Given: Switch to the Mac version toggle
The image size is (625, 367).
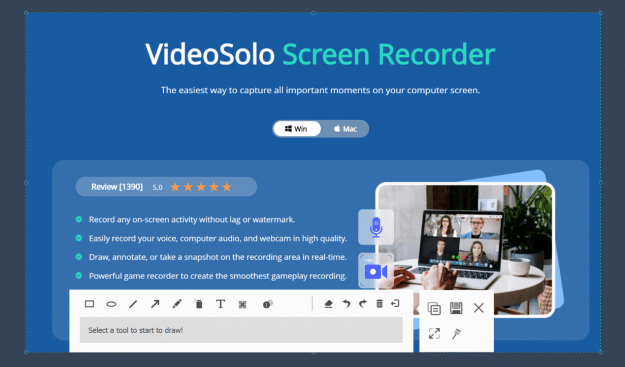Looking at the screenshot, I should point(345,129).
